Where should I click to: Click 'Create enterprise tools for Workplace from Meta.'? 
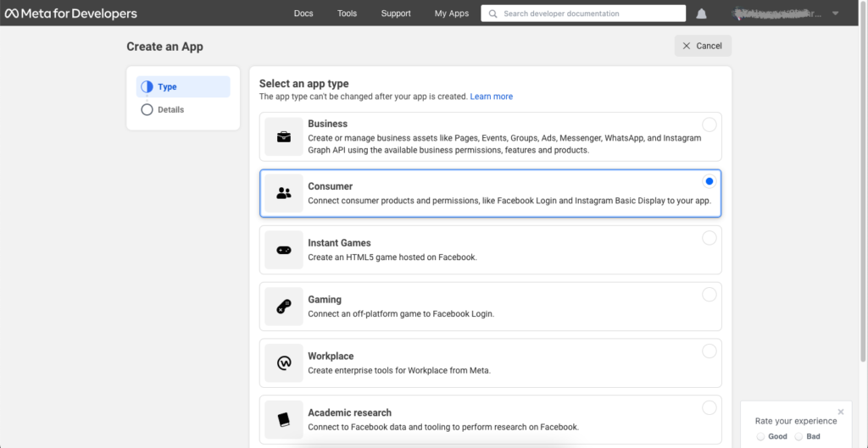click(400, 371)
